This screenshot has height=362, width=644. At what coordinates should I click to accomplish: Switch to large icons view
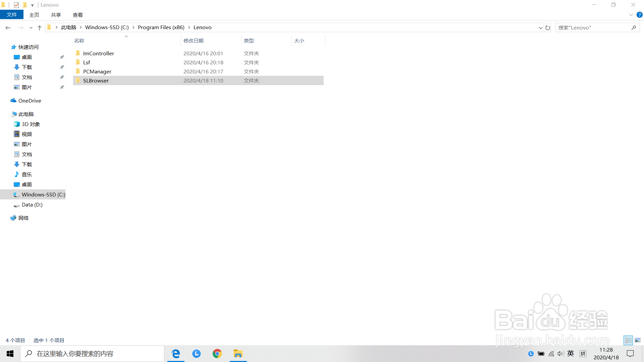point(638,340)
